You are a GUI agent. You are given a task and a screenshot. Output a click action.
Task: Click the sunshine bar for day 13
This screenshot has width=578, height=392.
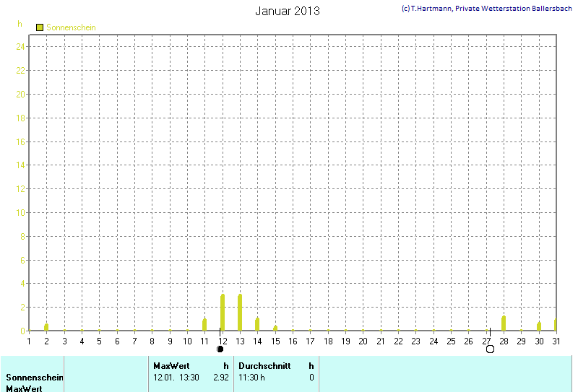click(240, 313)
